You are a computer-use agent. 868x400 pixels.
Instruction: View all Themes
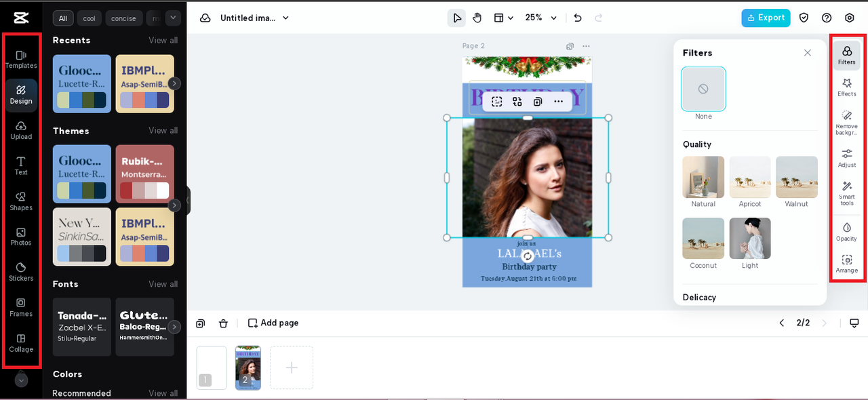coord(163,131)
